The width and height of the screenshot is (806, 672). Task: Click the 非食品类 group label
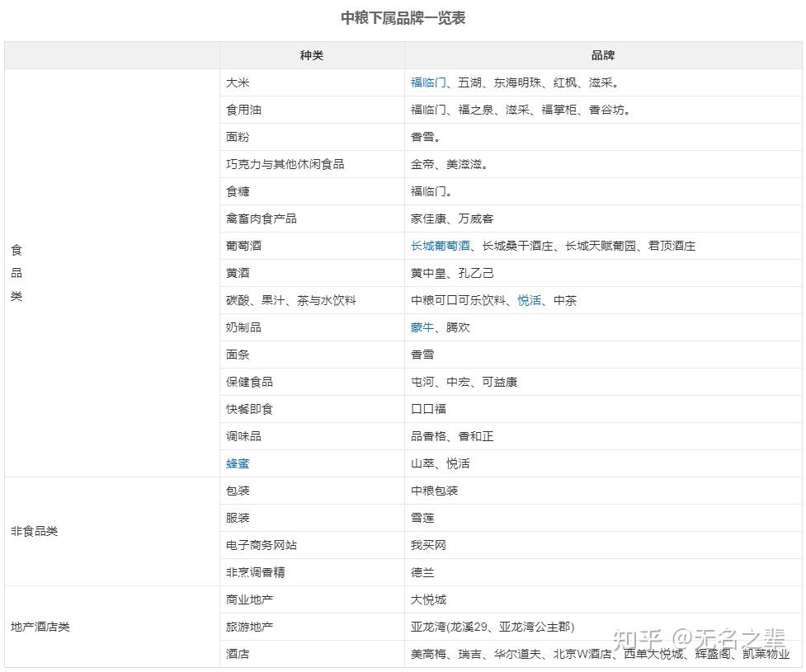[x=34, y=532]
